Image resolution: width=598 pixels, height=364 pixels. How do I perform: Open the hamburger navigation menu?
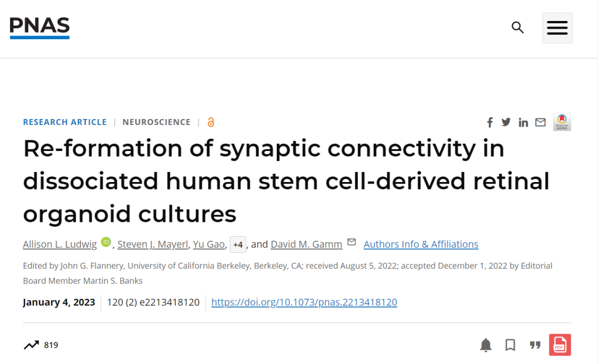tap(557, 28)
